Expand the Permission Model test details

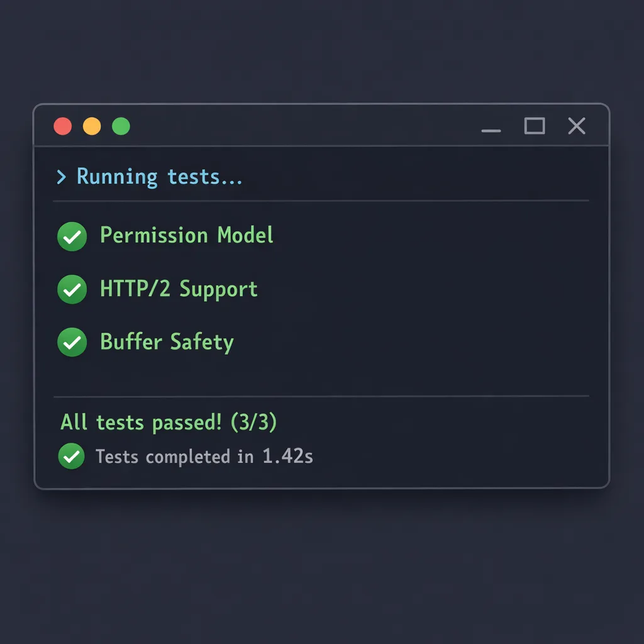(x=186, y=236)
